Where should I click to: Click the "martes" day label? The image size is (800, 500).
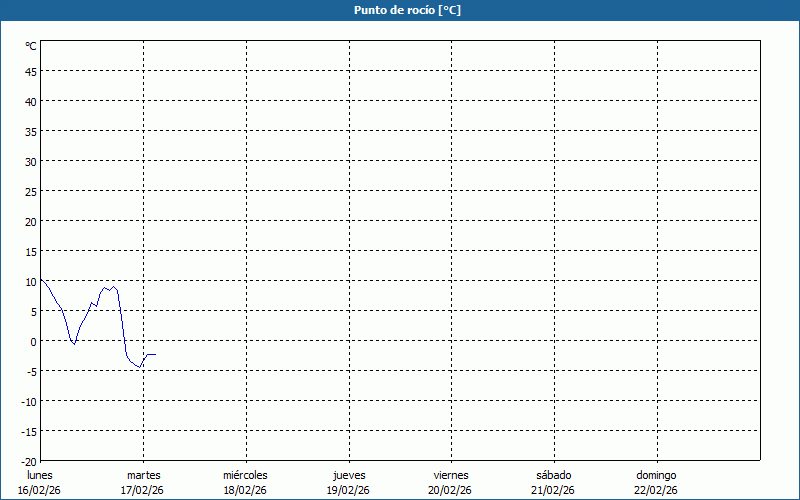point(144,475)
